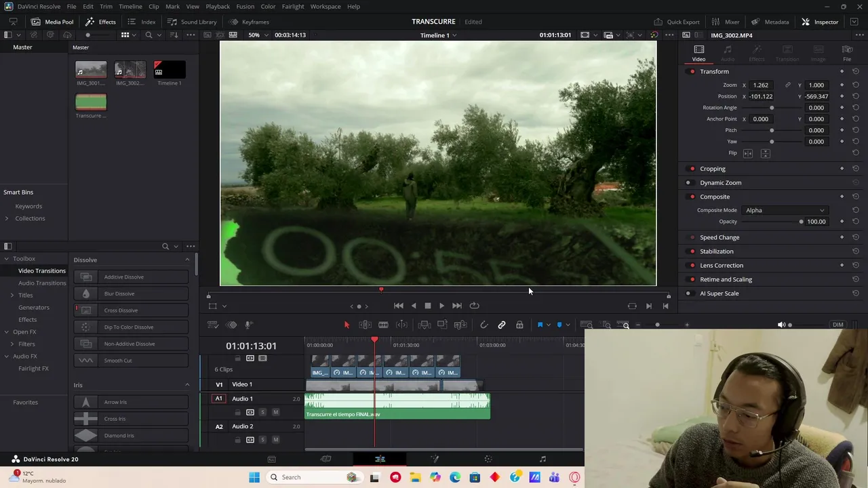Mute the Audio 1 track

(275, 412)
